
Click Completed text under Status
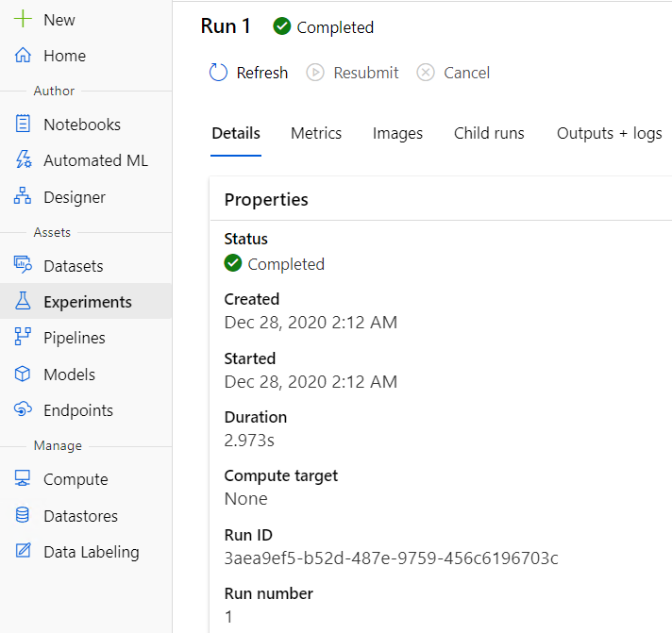(286, 264)
